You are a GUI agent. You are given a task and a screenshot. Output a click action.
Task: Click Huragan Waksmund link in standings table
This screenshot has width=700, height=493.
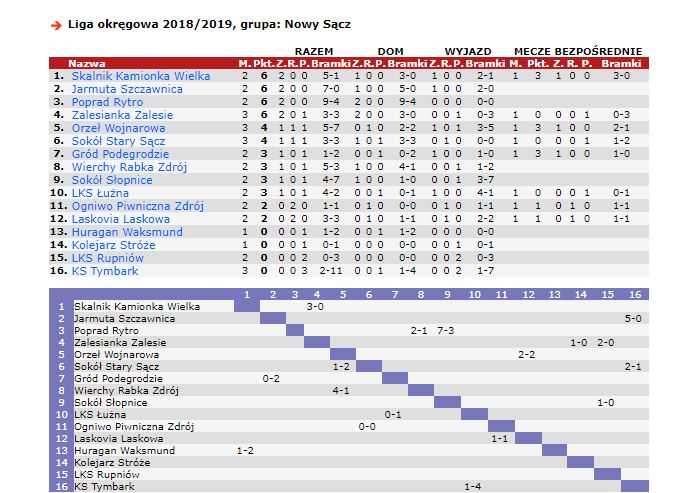[125, 232]
